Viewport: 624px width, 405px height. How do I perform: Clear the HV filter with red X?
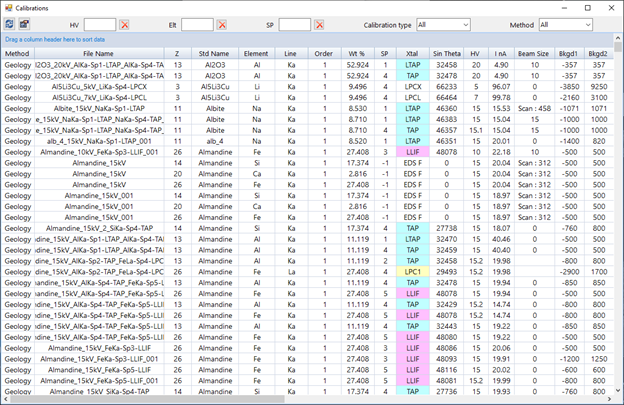125,25
